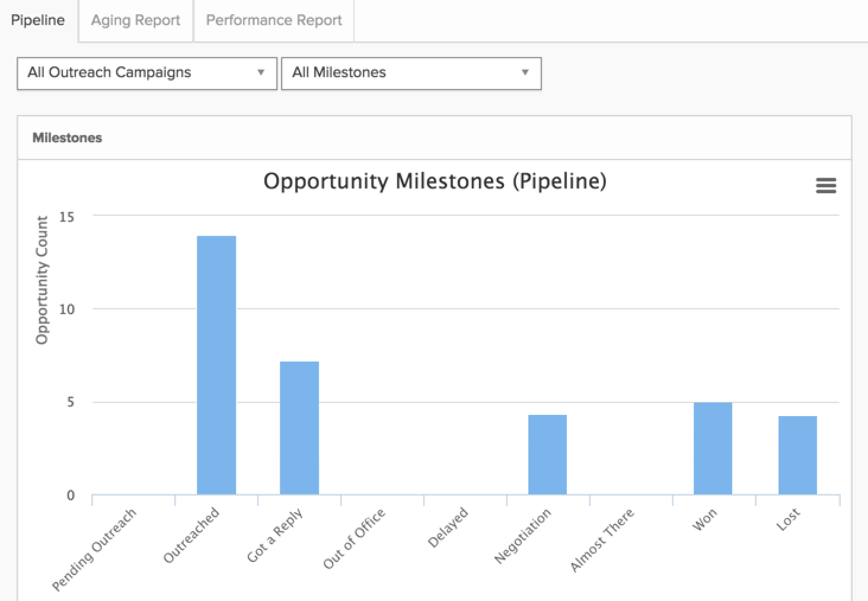Click the All Milestones dropdown arrow
The width and height of the screenshot is (868, 601).
pos(525,72)
